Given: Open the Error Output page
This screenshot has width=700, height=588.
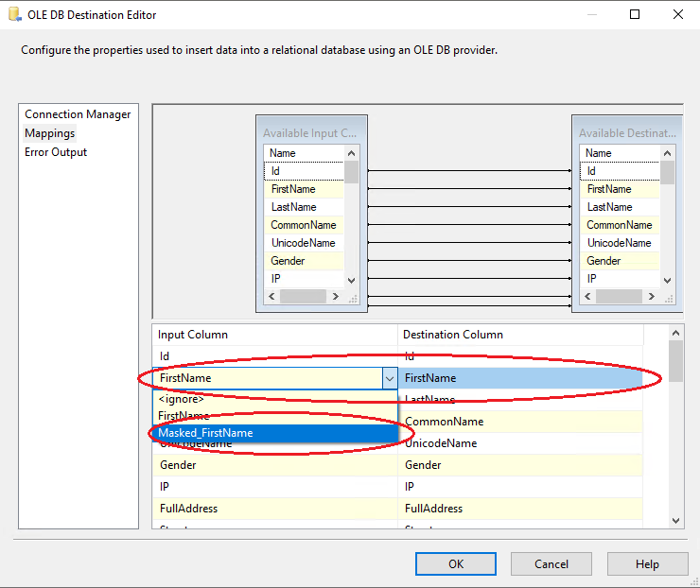Looking at the screenshot, I should click(x=56, y=152).
